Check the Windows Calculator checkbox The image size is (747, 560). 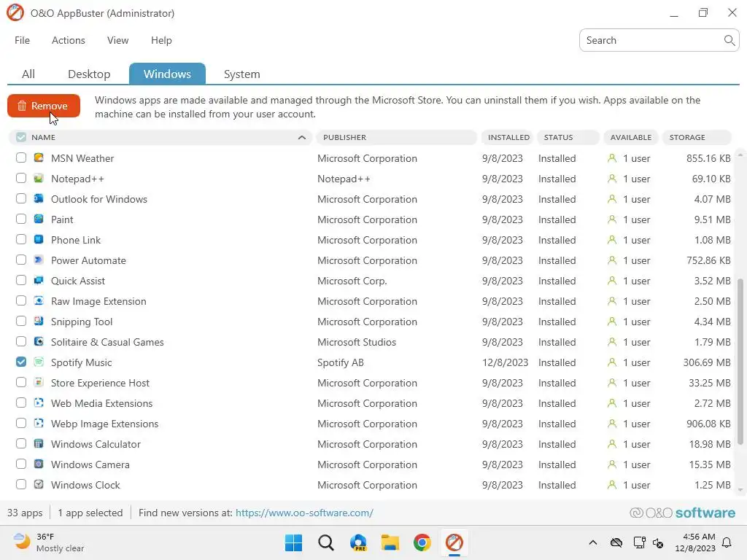(x=21, y=444)
